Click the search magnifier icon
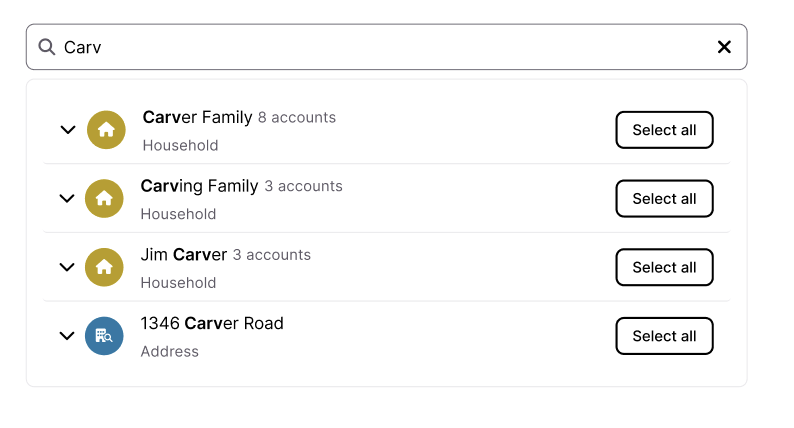 coord(46,47)
